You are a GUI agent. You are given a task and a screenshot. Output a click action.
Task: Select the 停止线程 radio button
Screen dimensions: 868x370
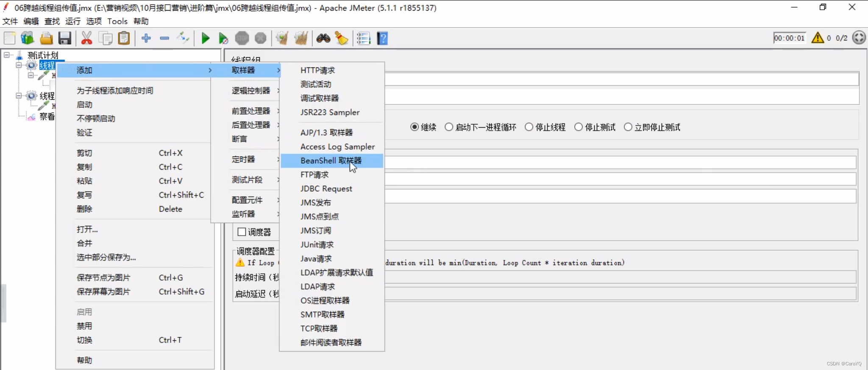click(x=529, y=127)
